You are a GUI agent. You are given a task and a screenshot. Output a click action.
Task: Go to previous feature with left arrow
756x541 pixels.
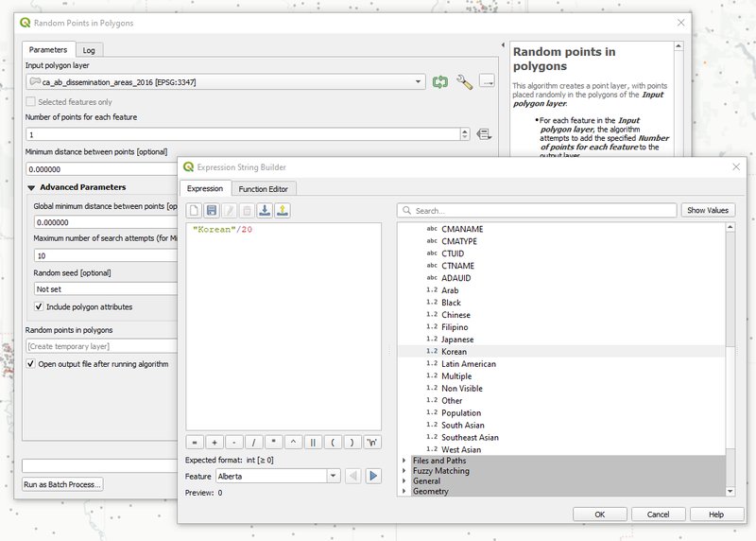click(x=353, y=477)
